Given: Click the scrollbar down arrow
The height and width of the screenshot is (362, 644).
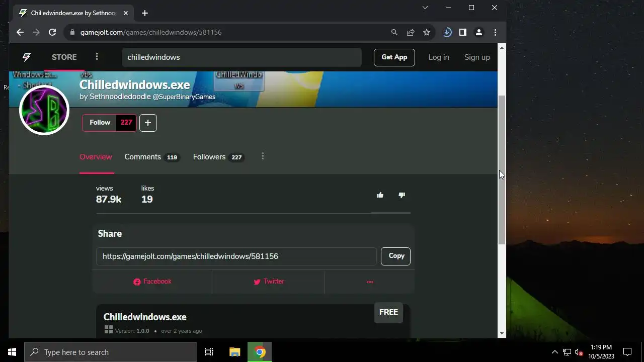Looking at the screenshot, I should point(502,333).
